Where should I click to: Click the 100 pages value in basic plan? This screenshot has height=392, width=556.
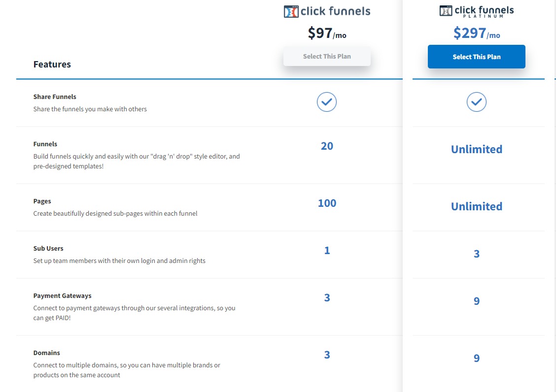327,203
